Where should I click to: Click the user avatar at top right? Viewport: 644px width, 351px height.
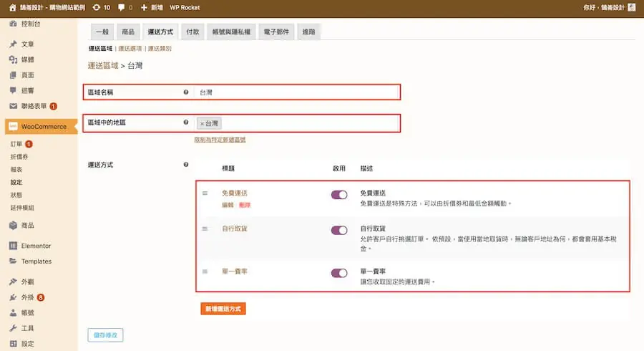632,7
